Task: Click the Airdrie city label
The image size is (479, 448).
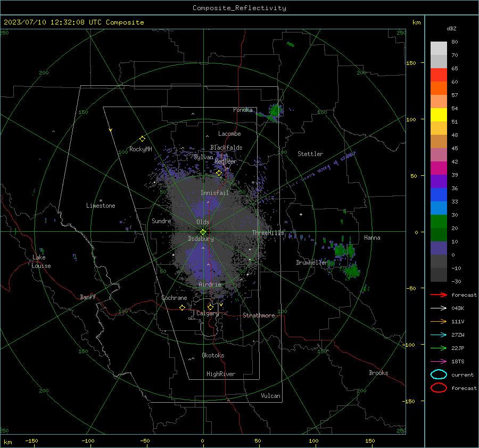Action: pyautogui.click(x=210, y=284)
